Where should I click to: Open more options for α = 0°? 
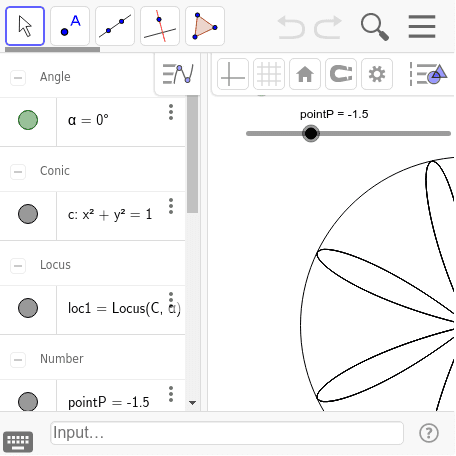tap(171, 112)
